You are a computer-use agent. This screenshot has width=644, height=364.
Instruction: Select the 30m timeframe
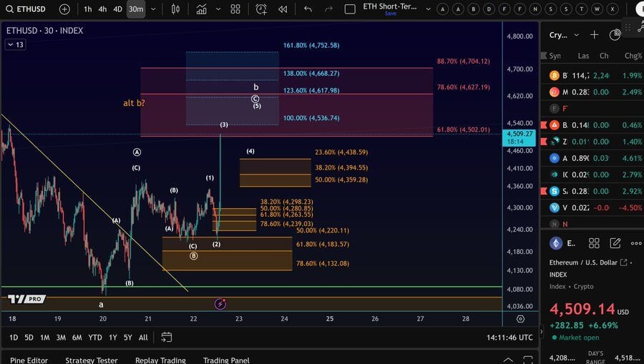point(136,9)
